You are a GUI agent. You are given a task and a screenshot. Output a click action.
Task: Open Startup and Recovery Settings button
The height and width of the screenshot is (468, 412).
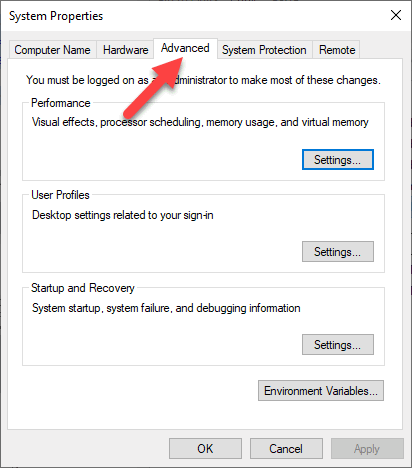point(338,345)
